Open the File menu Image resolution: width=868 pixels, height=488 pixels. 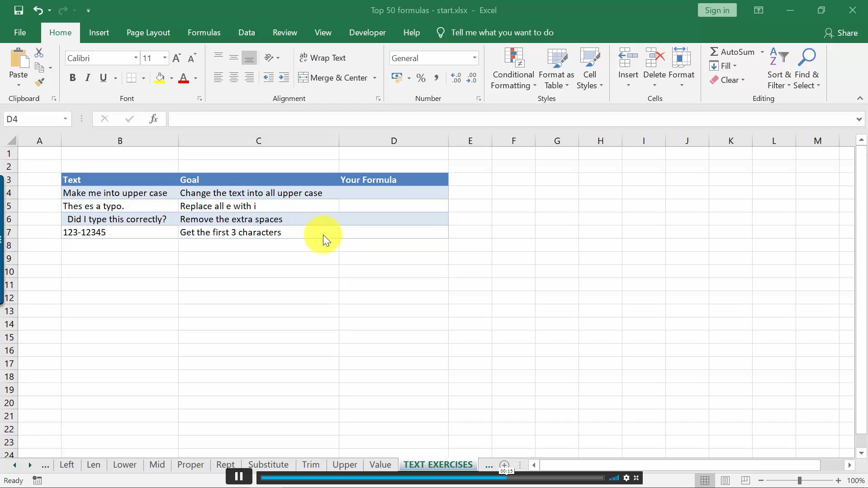coord(20,33)
